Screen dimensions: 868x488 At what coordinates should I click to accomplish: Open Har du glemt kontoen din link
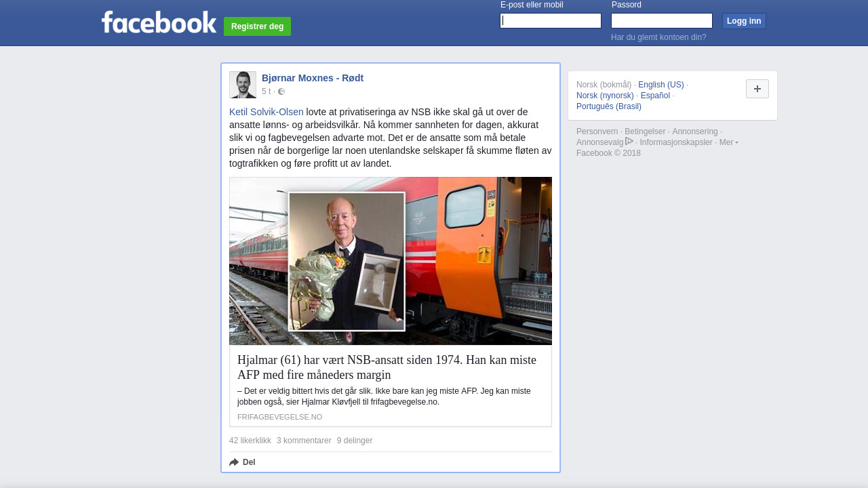[658, 37]
